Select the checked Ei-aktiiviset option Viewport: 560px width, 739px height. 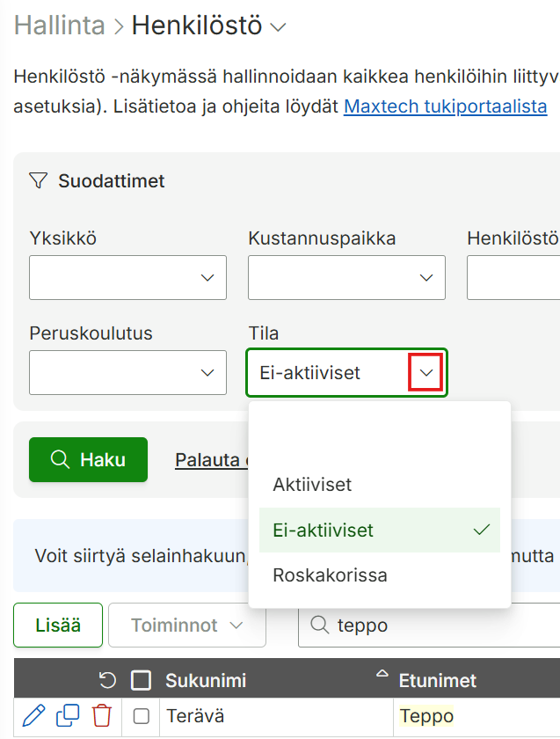(380, 530)
